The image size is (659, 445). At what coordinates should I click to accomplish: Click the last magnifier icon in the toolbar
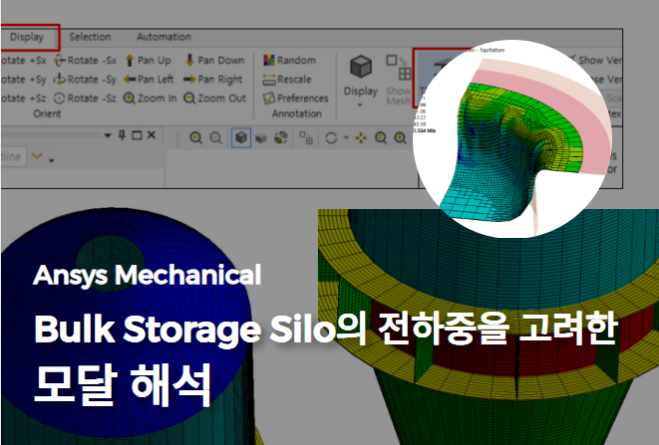click(400, 138)
